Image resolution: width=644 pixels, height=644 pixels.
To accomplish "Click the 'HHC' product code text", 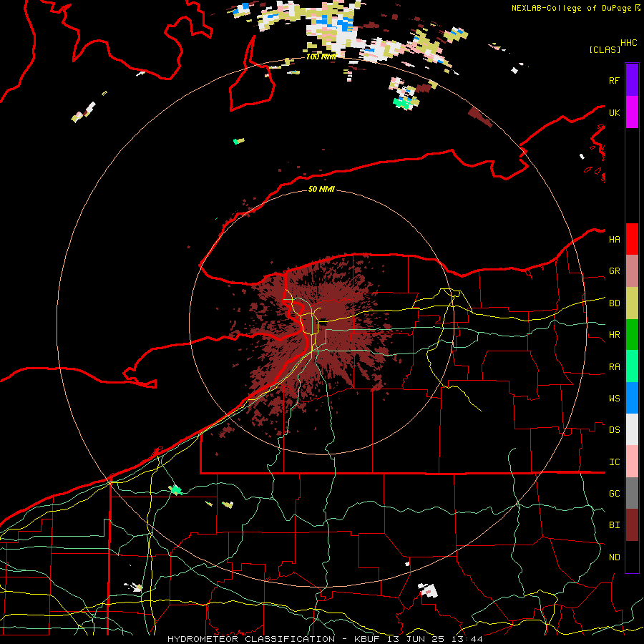I will 628,43.
